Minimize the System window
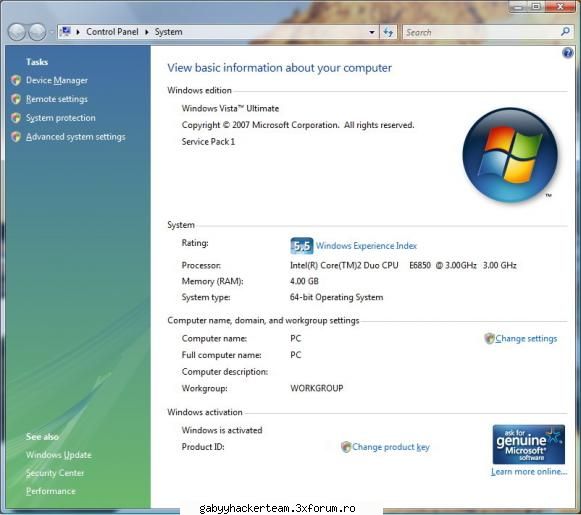Image resolution: width=581 pixels, height=515 pixels. (x=518, y=7)
